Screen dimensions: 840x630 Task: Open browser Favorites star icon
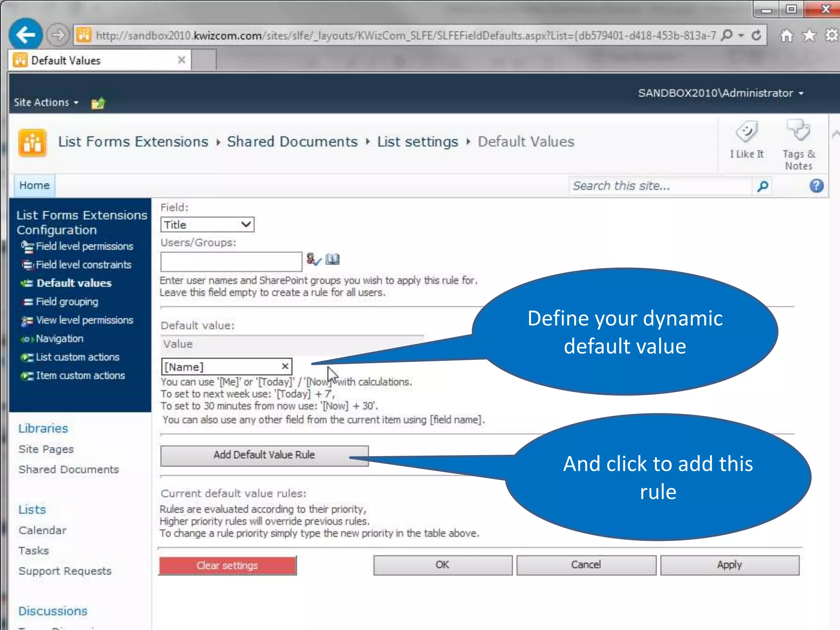pyautogui.click(x=809, y=35)
